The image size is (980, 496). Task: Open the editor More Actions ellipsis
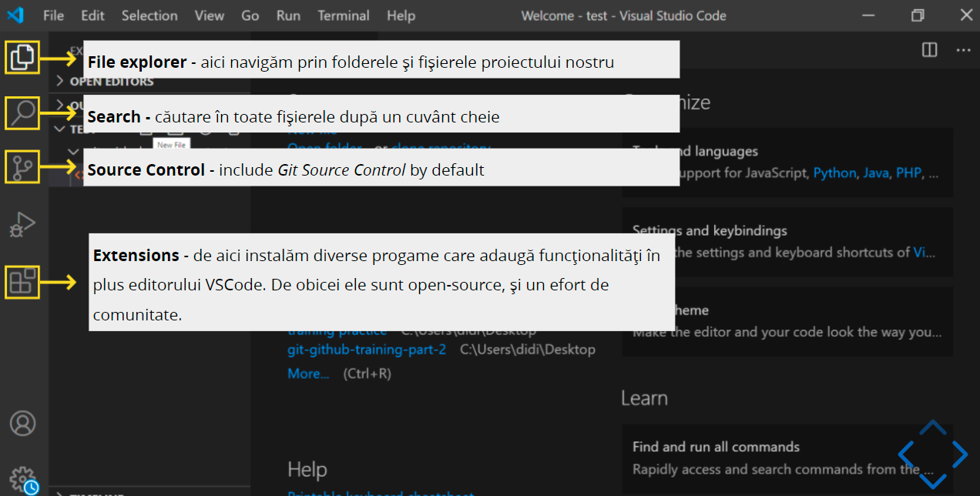pyautogui.click(x=963, y=50)
